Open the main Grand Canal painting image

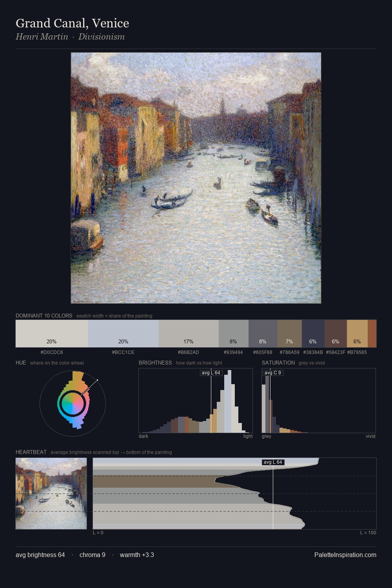coord(196,178)
